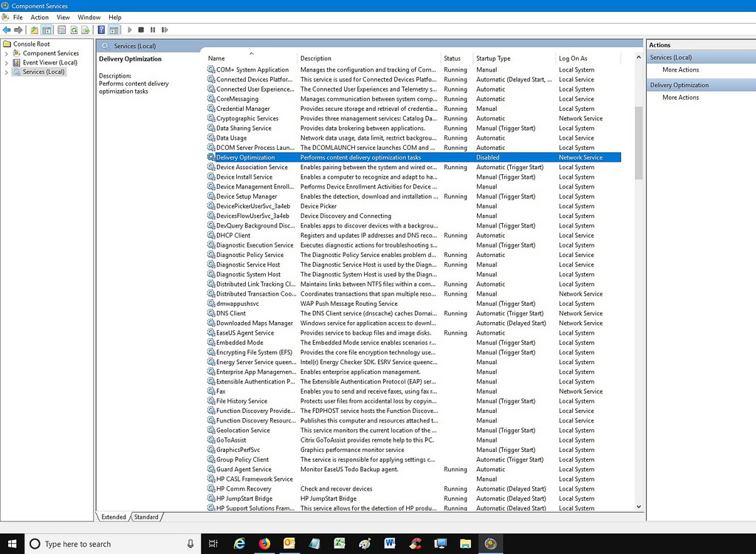Click More Actions under Services (Local)
The height and width of the screenshot is (554, 756).
pos(680,69)
